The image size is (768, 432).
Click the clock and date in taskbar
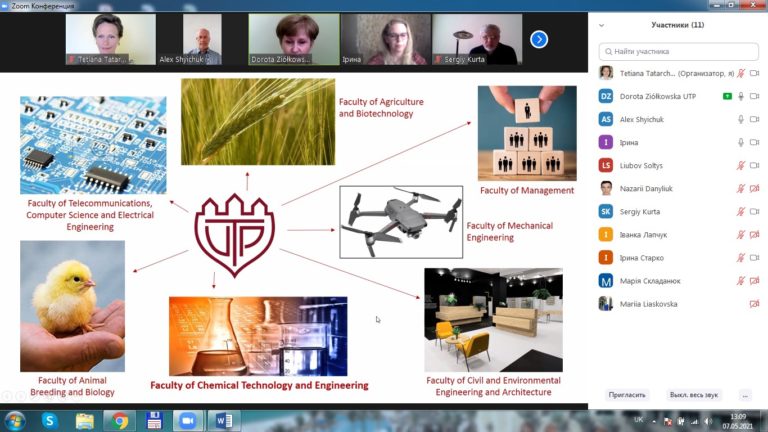tap(737, 421)
